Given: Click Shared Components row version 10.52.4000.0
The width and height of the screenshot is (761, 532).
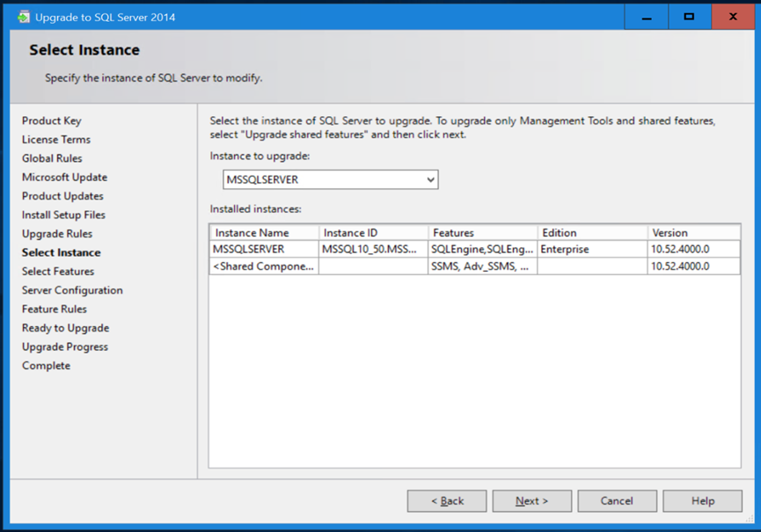Looking at the screenshot, I should pyautogui.click(x=694, y=266).
